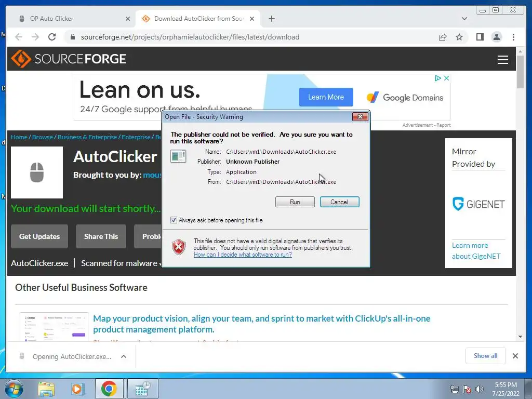Screen dimensions: 532x399
Task: Go to Home breadcrumb
Action: click(x=19, y=137)
